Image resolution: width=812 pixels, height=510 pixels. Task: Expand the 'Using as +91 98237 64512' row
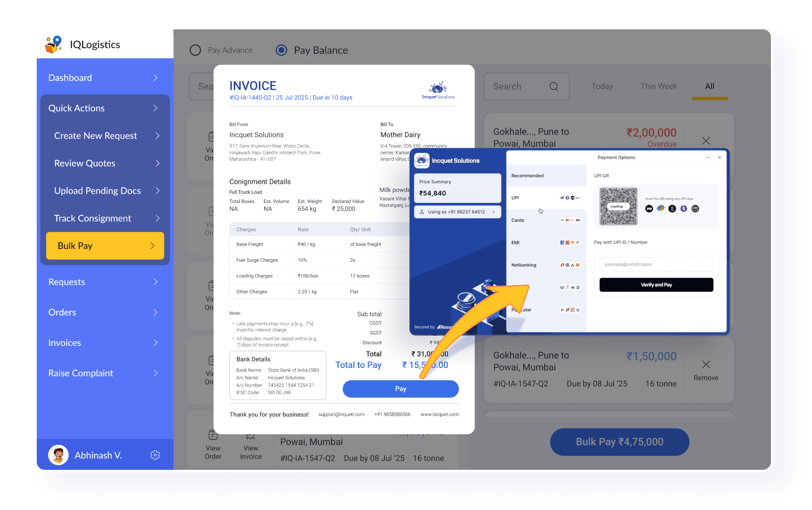[x=457, y=212]
